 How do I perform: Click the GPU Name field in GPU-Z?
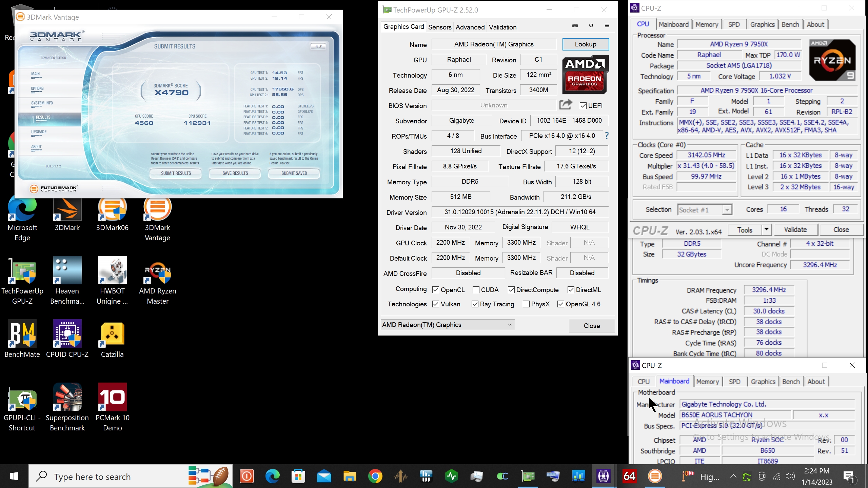pos(494,44)
